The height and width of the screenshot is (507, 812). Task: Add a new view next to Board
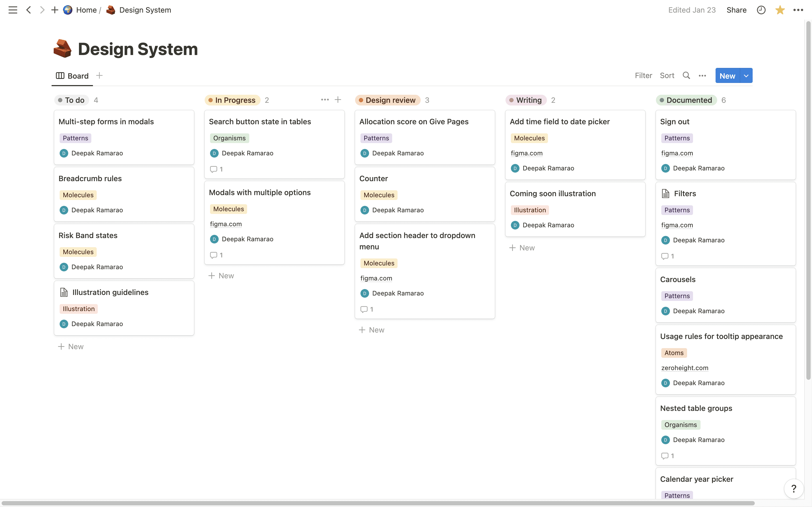pyautogui.click(x=99, y=75)
